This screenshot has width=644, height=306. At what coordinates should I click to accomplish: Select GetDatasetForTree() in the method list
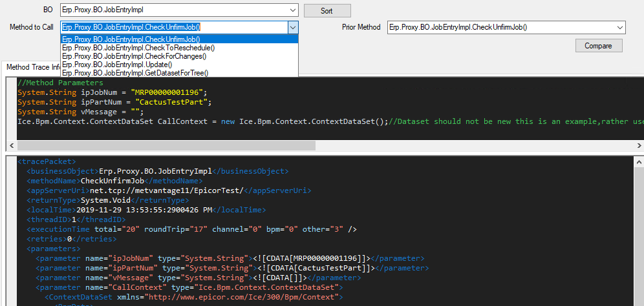[180, 73]
